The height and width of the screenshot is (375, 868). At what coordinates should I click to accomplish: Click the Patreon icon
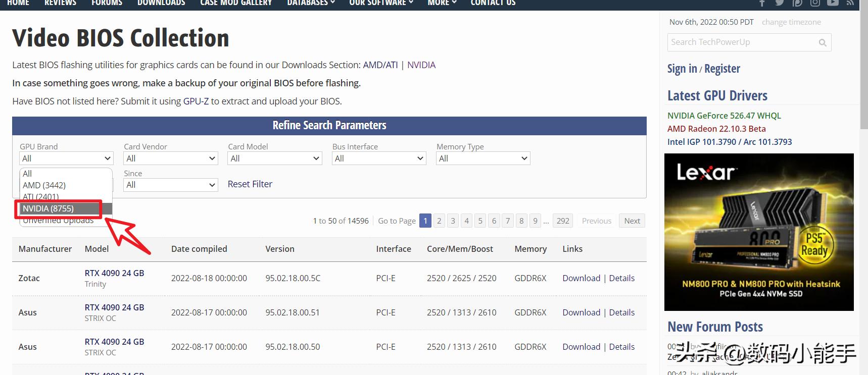point(797,3)
